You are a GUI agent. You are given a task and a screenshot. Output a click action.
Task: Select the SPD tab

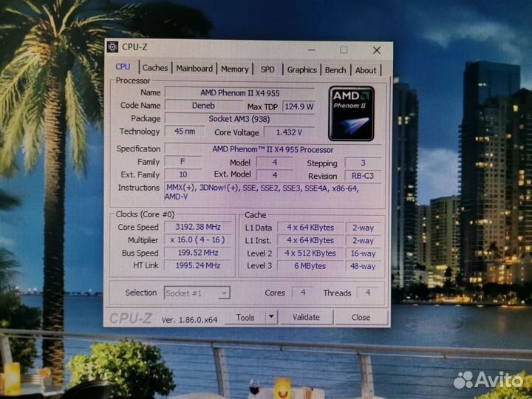point(267,69)
